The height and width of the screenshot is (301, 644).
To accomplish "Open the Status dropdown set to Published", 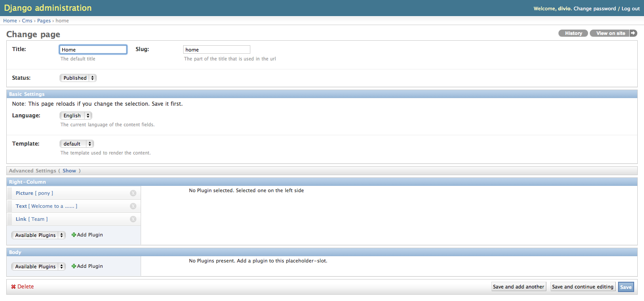I will [x=78, y=78].
